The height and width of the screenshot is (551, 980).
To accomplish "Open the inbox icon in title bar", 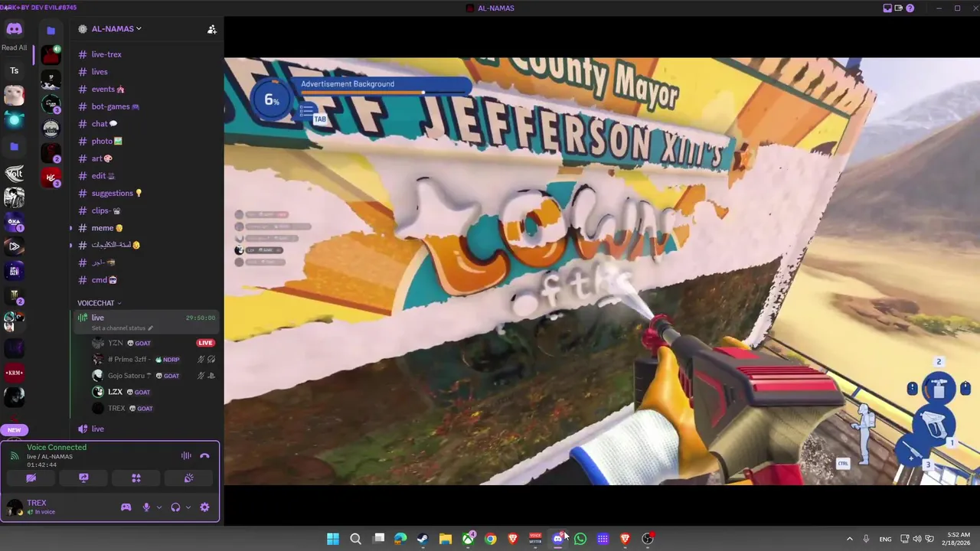I will (x=888, y=8).
